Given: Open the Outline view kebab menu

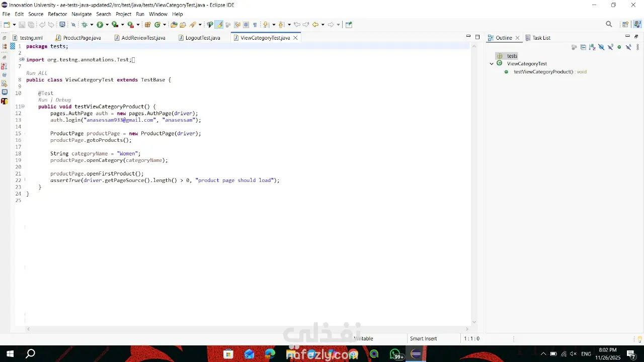Looking at the screenshot, I should pyautogui.click(x=638, y=47).
